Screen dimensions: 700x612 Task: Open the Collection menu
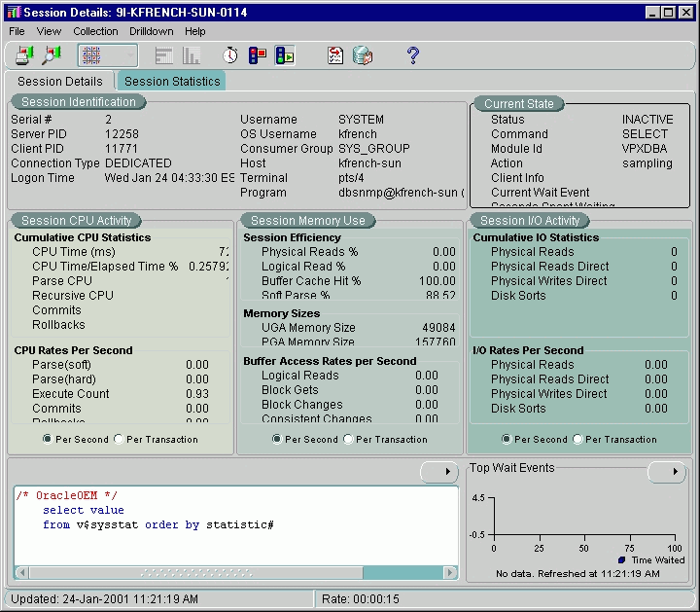click(x=95, y=31)
